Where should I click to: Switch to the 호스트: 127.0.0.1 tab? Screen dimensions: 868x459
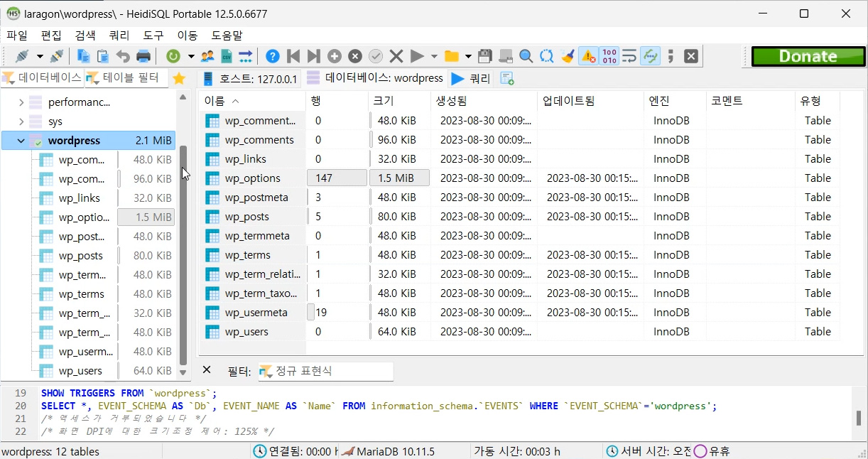click(249, 79)
